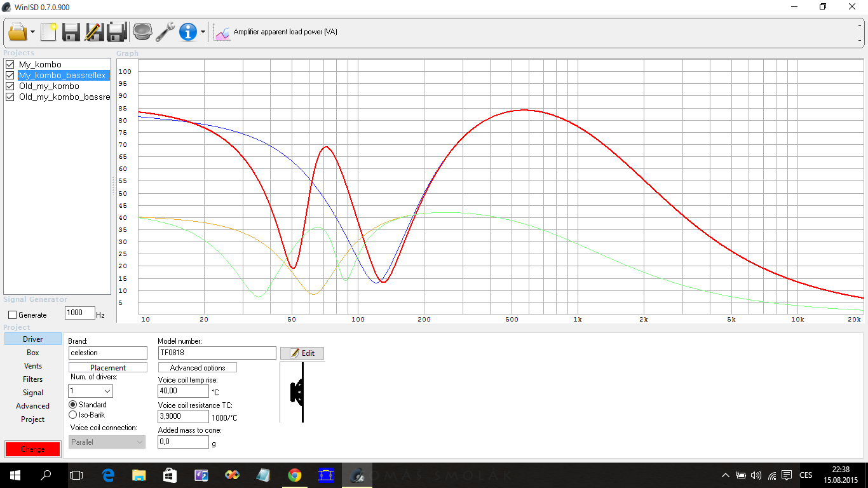Enable the signal generator Generate checkbox
Screen dimensions: 868x488
tap(12, 315)
